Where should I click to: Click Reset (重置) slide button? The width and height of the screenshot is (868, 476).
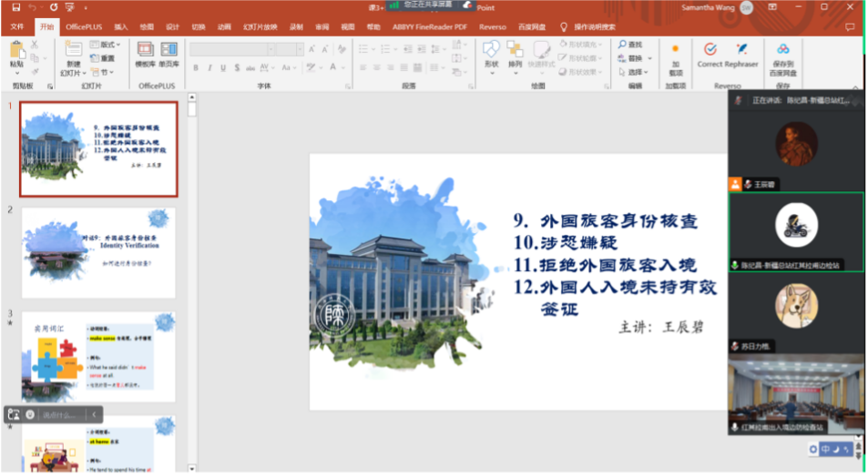[105, 58]
